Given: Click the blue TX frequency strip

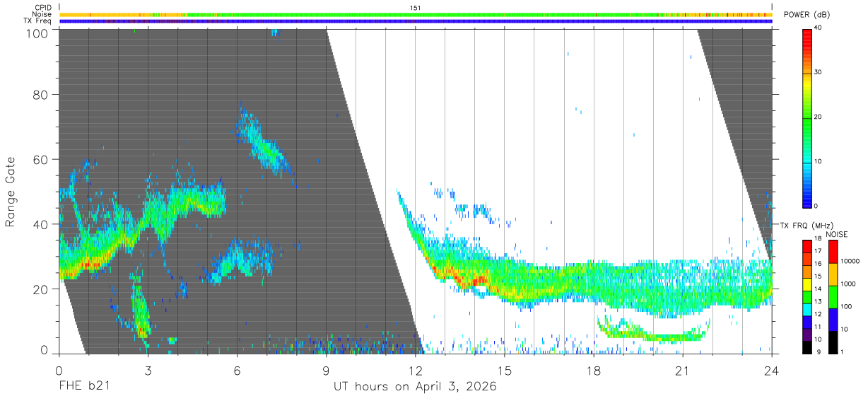Looking at the screenshot, I should 416,21.
